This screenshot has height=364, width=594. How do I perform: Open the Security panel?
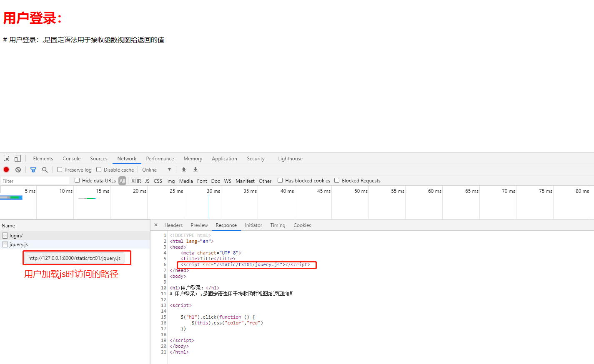point(256,159)
